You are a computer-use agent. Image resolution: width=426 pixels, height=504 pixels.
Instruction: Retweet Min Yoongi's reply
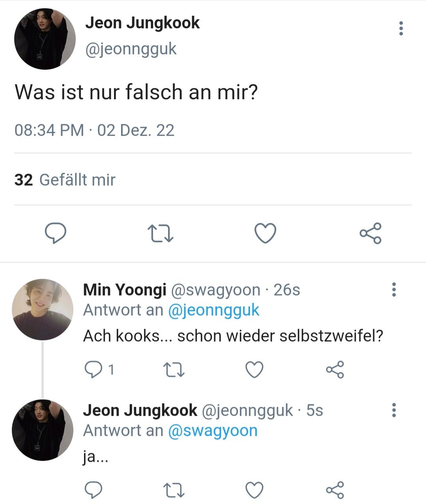(174, 370)
